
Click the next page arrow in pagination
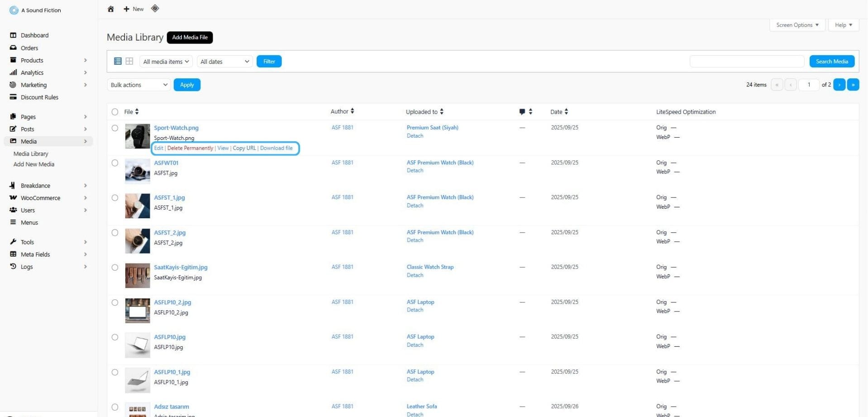[839, 85]
